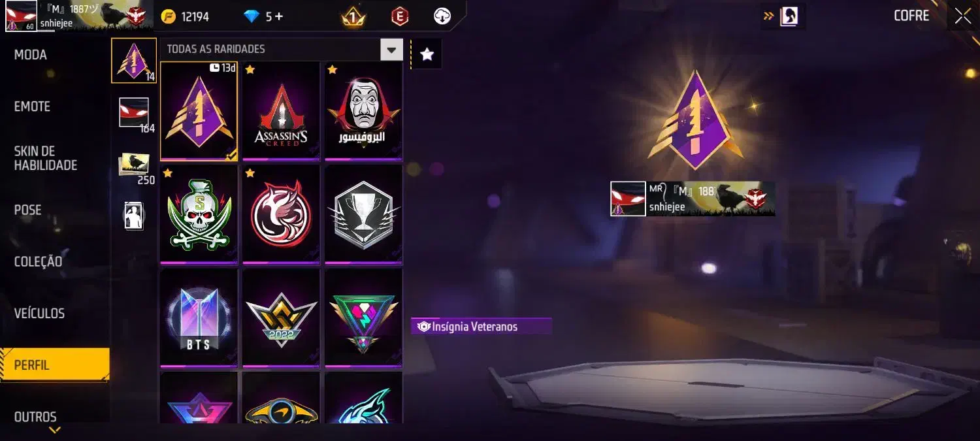Select the 2022 crown badge

coord(281,318)
